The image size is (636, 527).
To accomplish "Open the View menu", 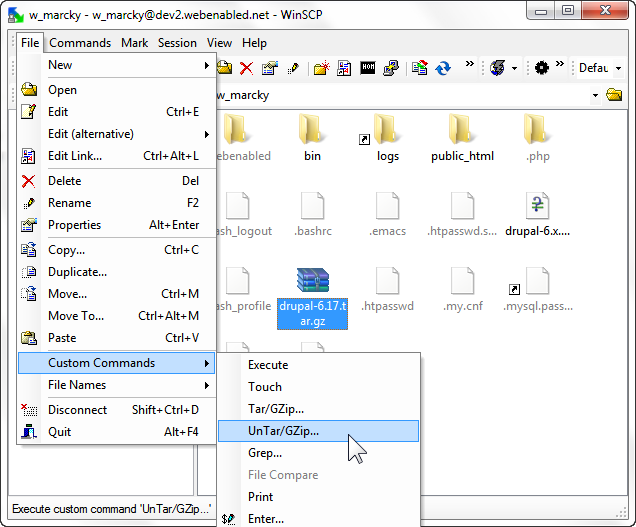I will [219, 43].
